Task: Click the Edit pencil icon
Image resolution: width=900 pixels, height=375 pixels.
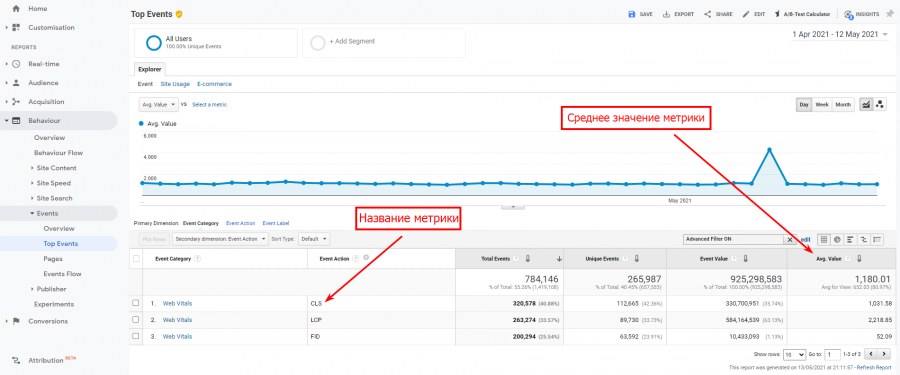Action: [x=746, y=14]
